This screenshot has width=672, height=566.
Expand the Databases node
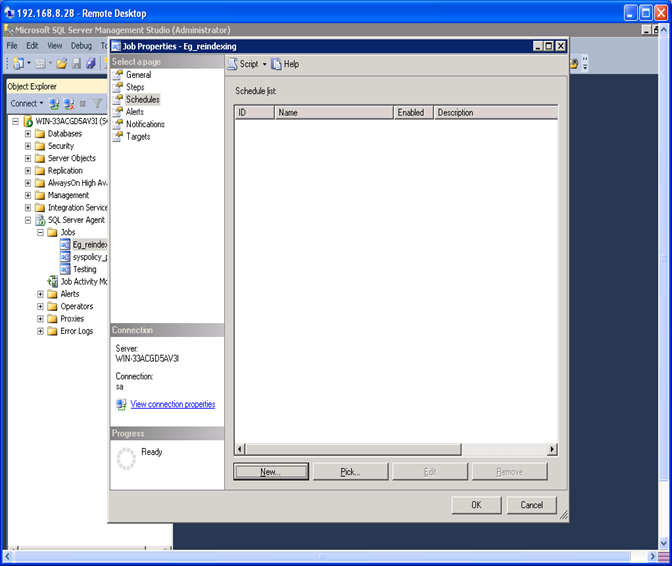pos(28,134)
